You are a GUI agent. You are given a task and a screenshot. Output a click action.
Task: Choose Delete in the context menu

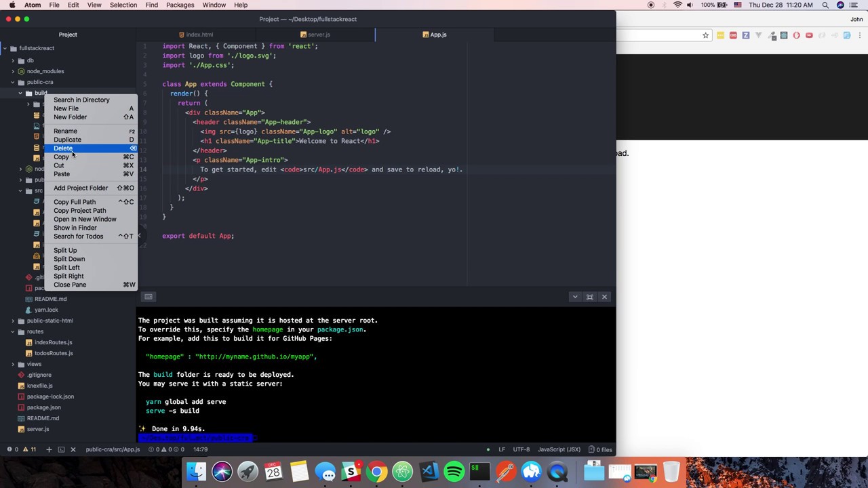click(91, 148)
